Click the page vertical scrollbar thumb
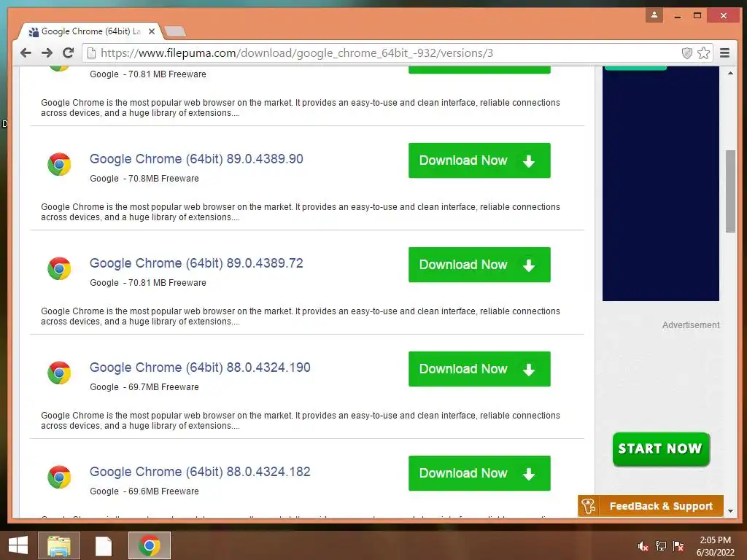Viewport: 747px width, 560px height. point(730,192)
